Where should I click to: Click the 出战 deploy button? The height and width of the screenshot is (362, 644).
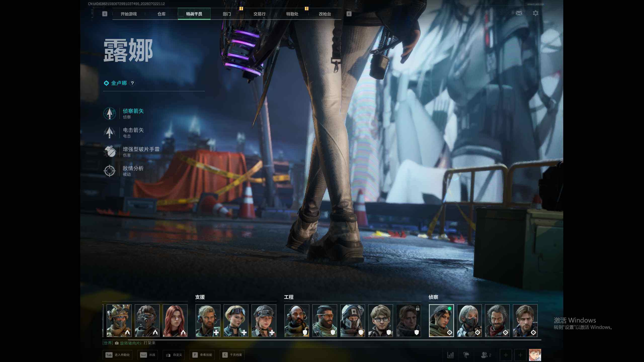pos(148,355)
